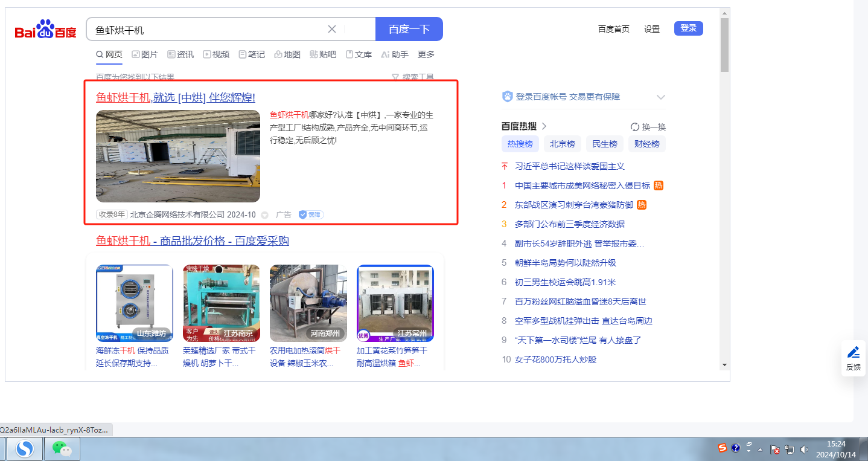
Task: Open hot search 女子花800万托人炒股
Action: (556, 359)
